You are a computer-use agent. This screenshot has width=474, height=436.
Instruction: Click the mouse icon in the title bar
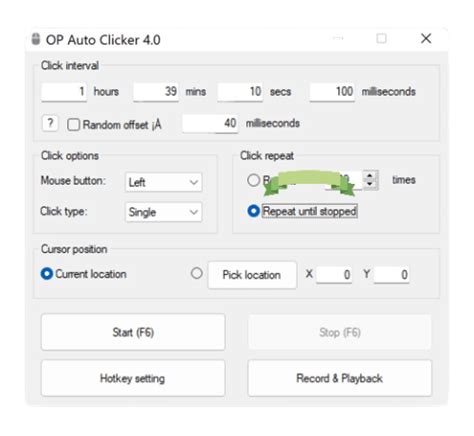click(36, 39)
